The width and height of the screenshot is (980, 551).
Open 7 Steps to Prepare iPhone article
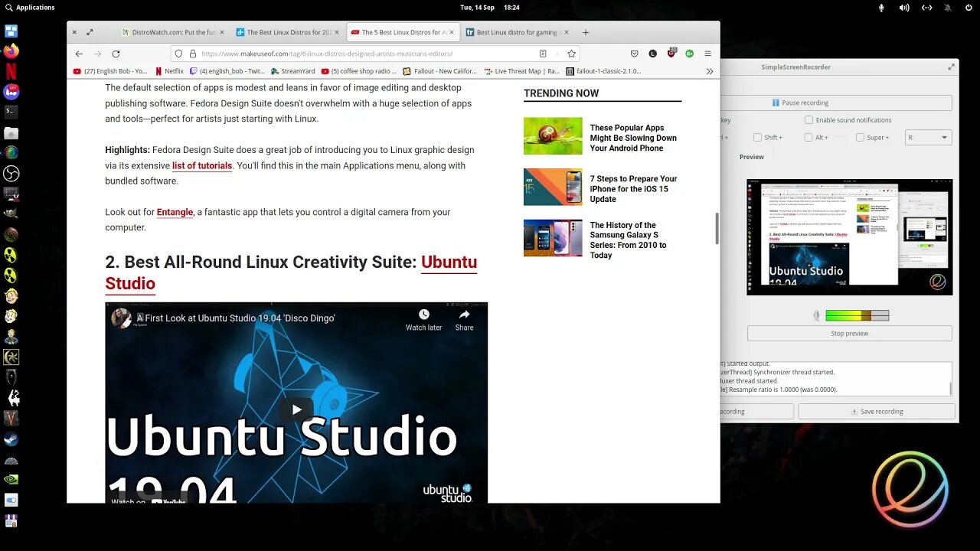(x=633, y=189)
